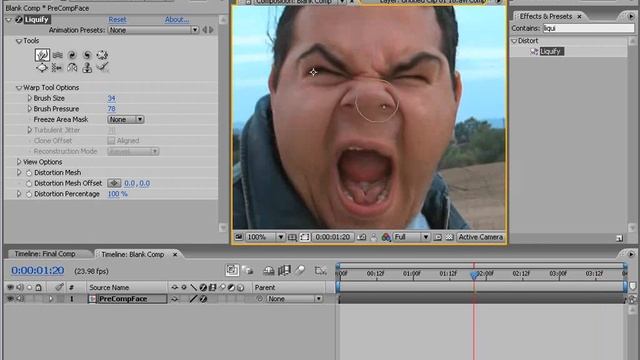Expand View Options section
Screen dimensions: 640x360
tap(19, 162)
